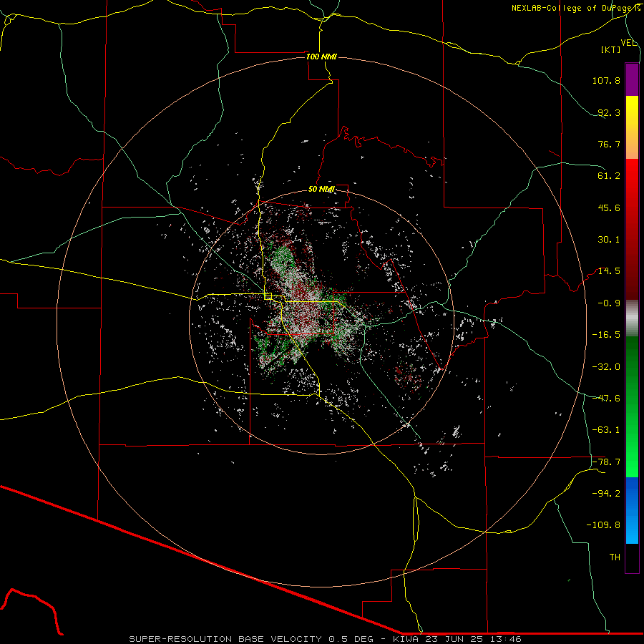Click the red segment of velocity color bar
644x644 pixels.
(x=632, y=229)
